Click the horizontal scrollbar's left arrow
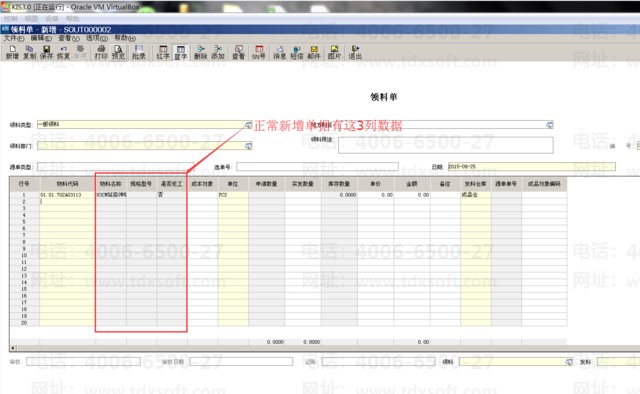Image resolution: width=640 pixels, height=394 pixels. point(13,348)
